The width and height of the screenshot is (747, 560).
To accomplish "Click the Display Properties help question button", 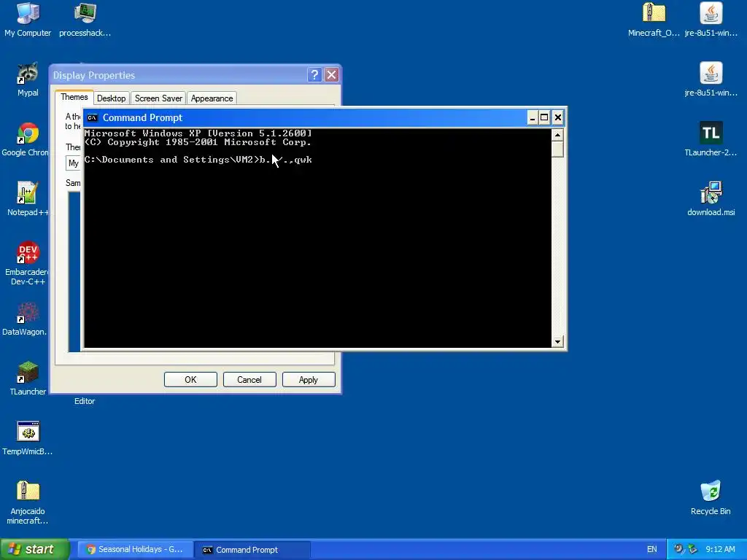I will pos(314,75).
